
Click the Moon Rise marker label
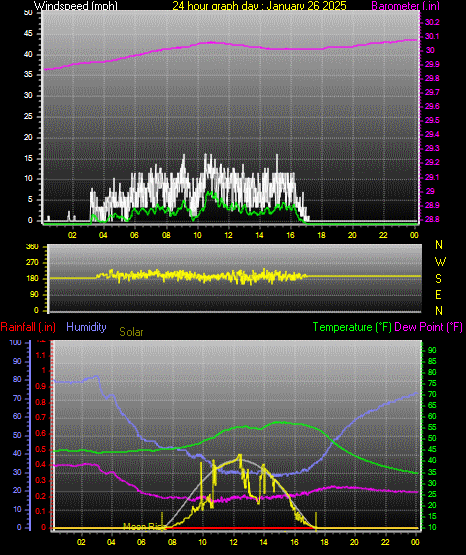coord(144,527)
